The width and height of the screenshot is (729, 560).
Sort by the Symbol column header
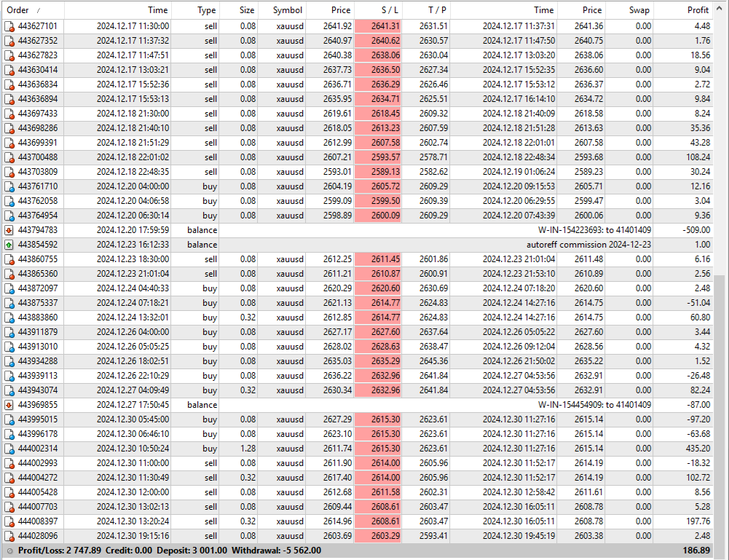click(287, 10)
